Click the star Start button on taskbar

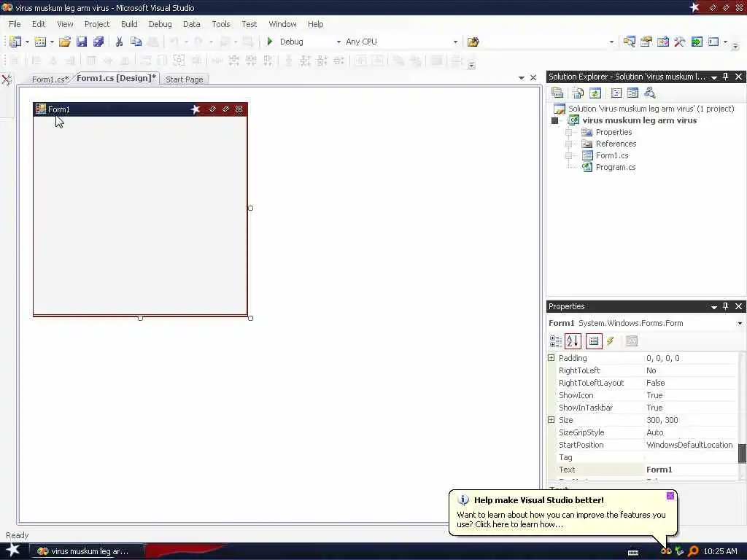click(13, 550)
